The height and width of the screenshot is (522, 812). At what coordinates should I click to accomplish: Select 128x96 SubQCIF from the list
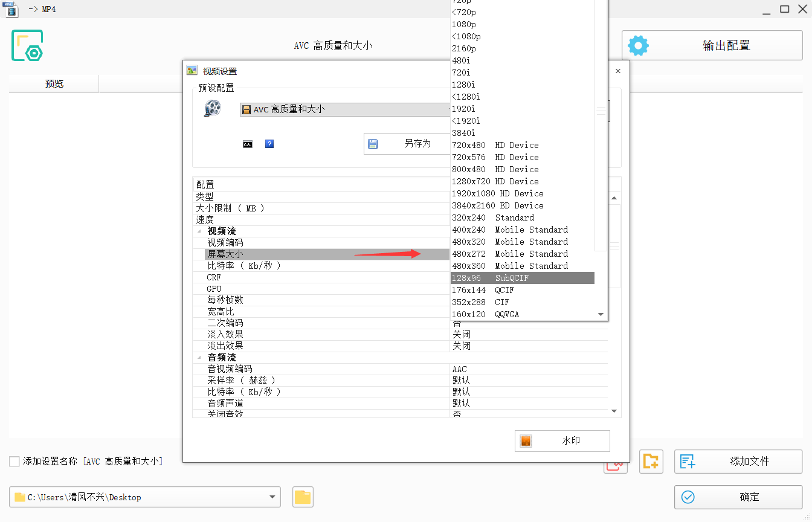(522, 278)
